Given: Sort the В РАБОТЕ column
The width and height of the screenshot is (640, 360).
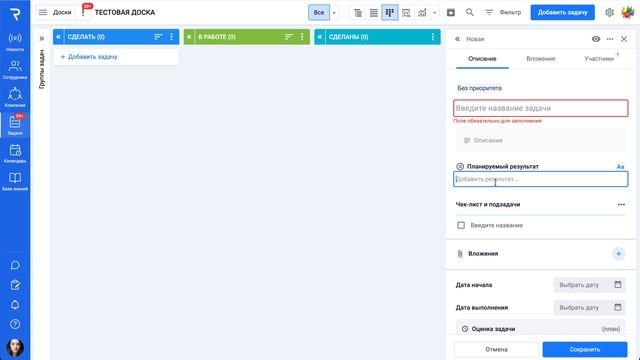Looking at the screenshot, I should coord(289,37).
